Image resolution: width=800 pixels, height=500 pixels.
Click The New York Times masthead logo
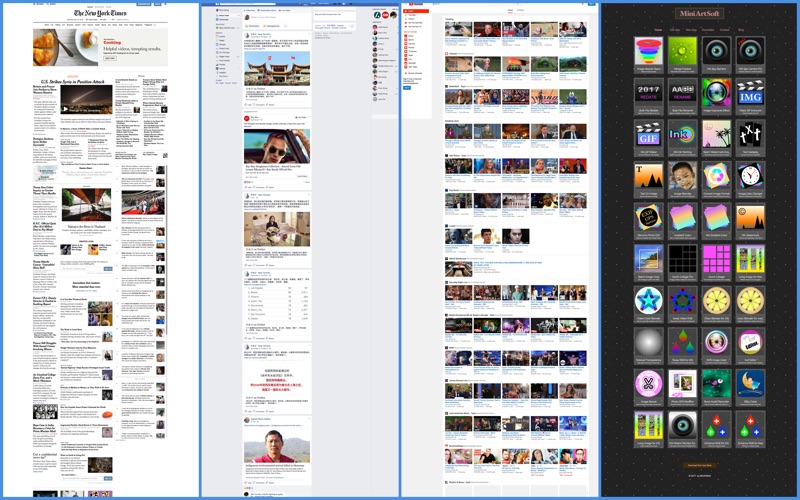coord(100,15)
